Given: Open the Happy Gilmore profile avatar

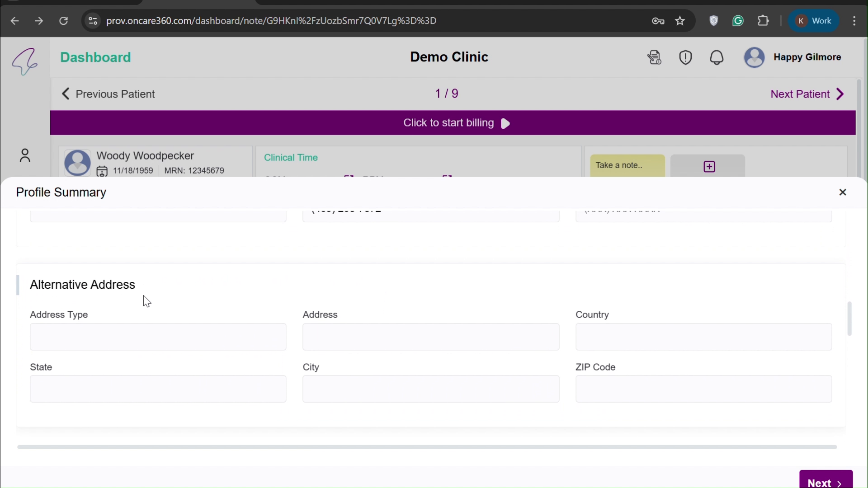Looking at the screenshot, I should tap(754, 57).
